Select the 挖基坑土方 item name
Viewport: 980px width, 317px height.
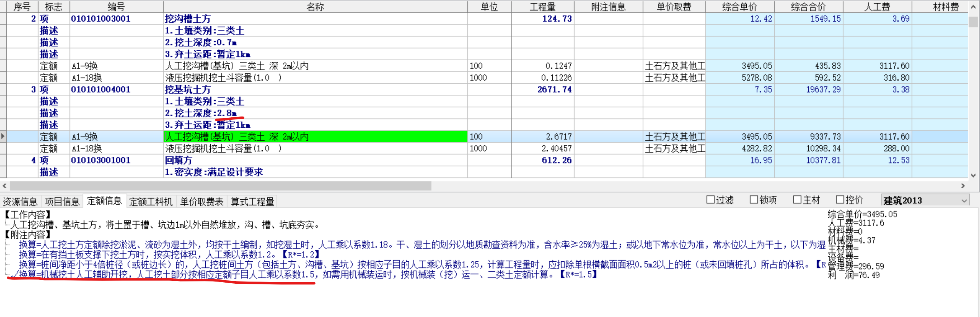pyautogui.click(x=188, y=90)
